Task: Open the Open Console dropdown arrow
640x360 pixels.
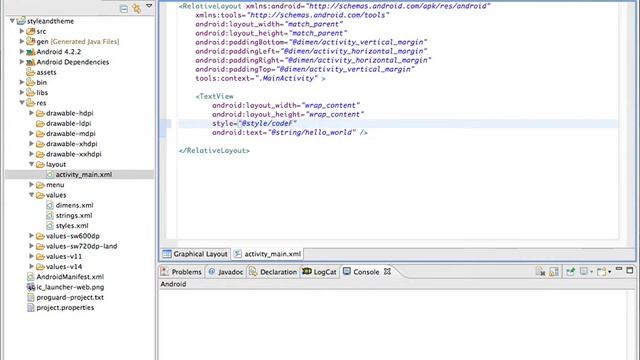Action: (609, 272)
